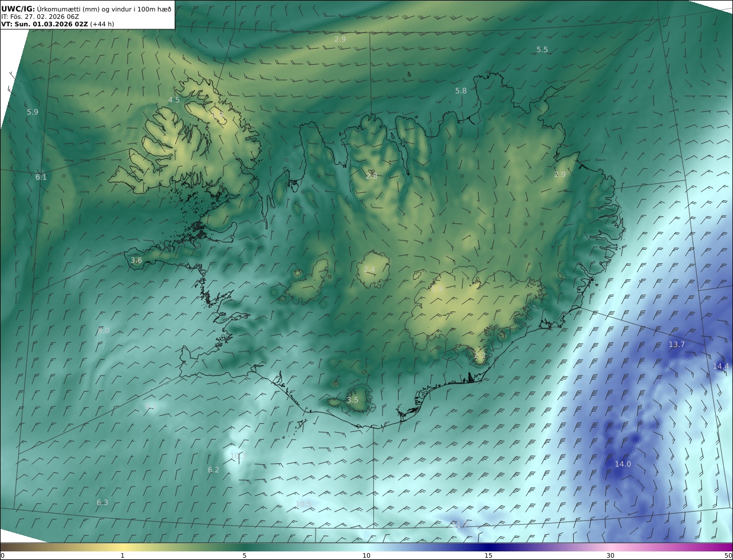Click the '1' tick on the color scale
This screenshot has width=733, height=560.
pos(123,555)
